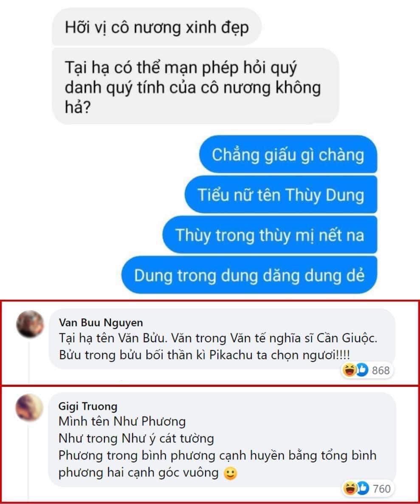
Task: Click the line 'Mình tên Như Phương'
Action: [x=122, y=421]
